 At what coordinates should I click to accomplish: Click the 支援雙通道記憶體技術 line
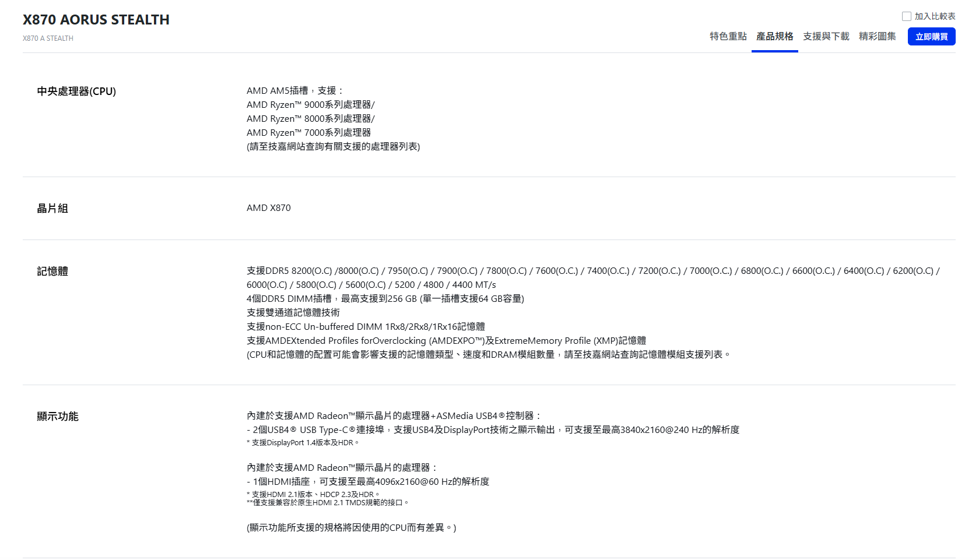[293, 313]
